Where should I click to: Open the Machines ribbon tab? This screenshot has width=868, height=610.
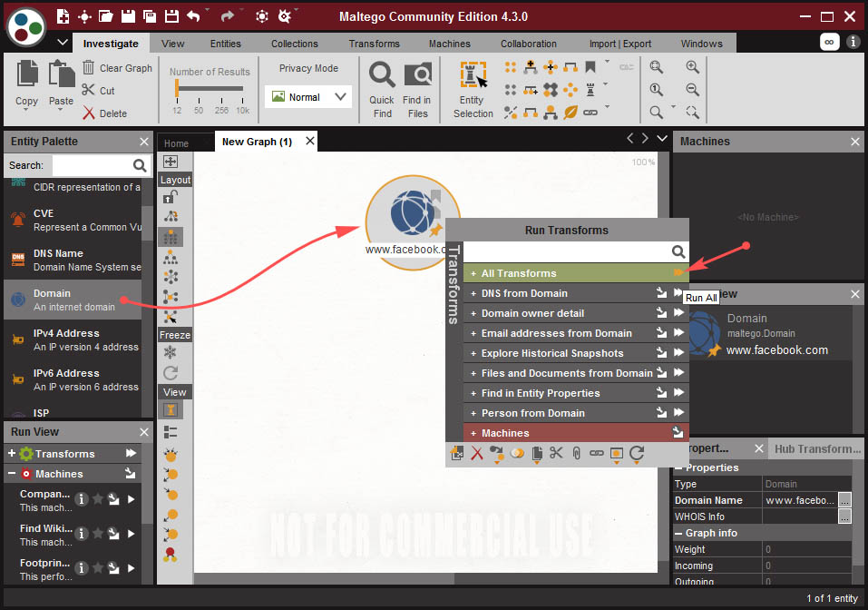click(x=450, y=44)
